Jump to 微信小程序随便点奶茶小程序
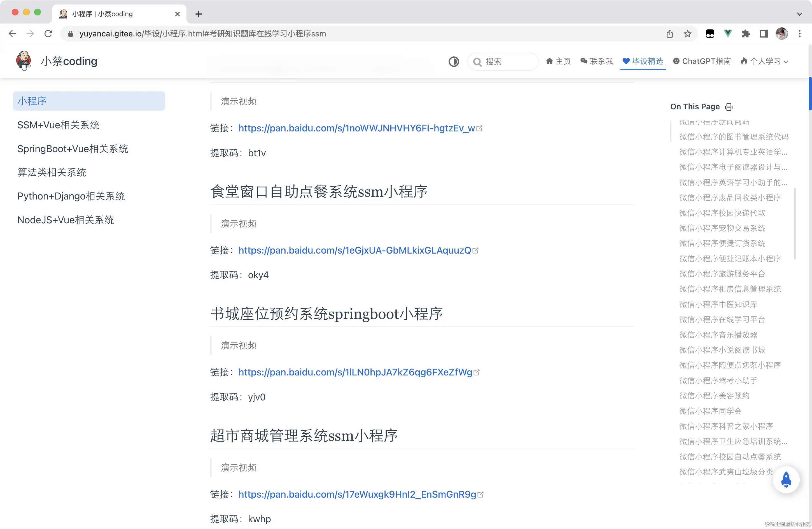 [x=730, y=365]
